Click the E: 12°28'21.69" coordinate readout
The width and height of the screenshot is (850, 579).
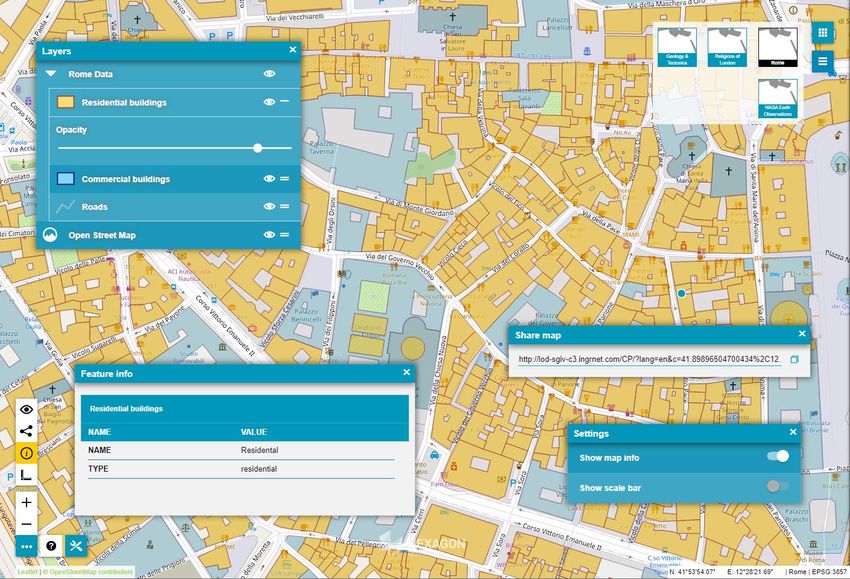tap(750, 572)
